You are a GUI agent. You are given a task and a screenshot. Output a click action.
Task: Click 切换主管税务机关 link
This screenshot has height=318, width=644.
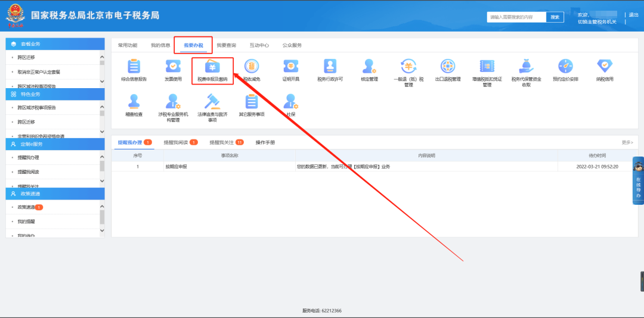click(x=597, y=22)
